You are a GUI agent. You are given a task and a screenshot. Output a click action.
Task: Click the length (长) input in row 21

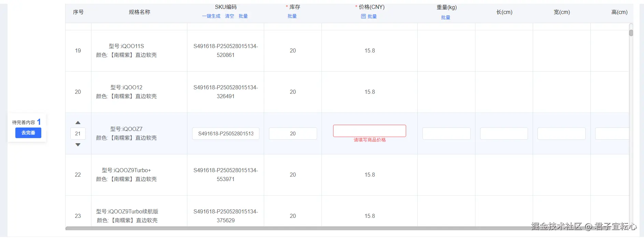coord(504,134)
